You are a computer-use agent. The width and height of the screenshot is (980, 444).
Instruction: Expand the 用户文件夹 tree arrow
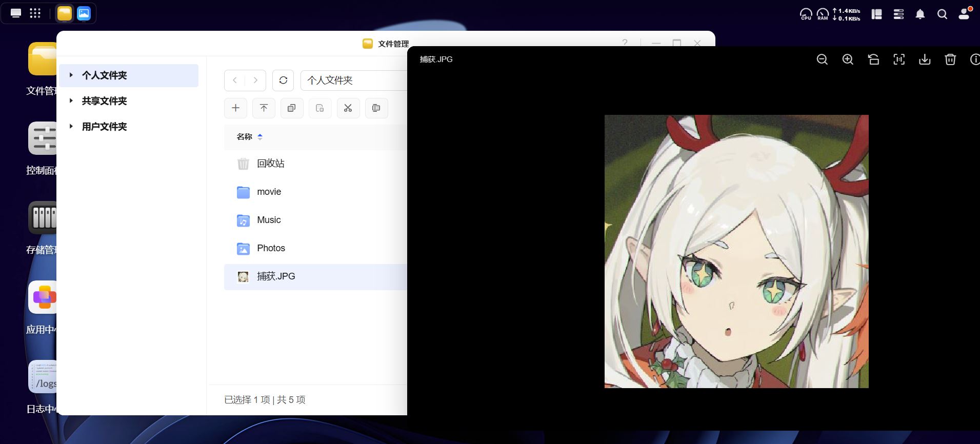pyautogui.click(x=71, y=126)
